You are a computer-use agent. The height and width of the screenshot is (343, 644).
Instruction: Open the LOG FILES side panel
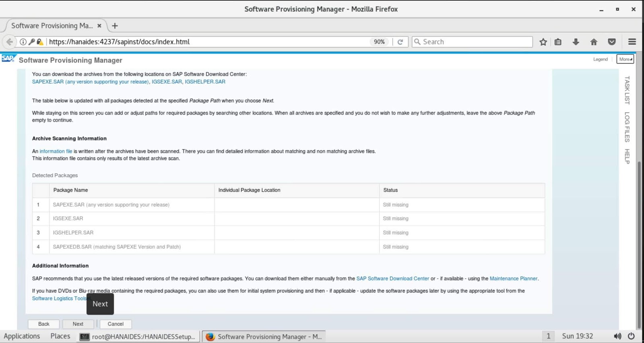[627, 127]
